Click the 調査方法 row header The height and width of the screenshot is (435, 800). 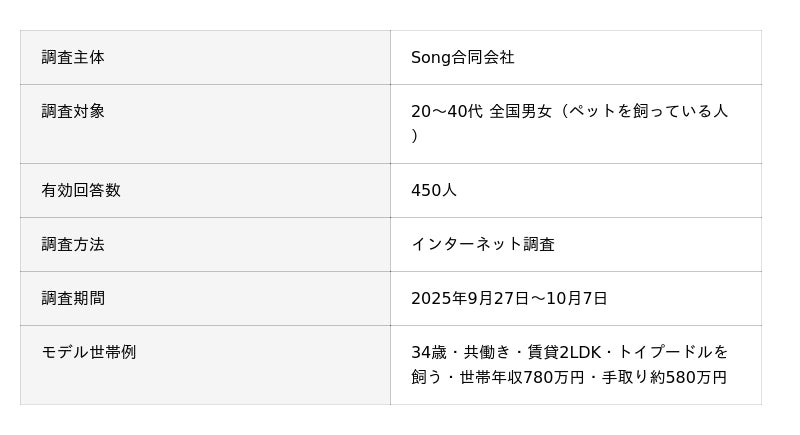pos(73,244)
